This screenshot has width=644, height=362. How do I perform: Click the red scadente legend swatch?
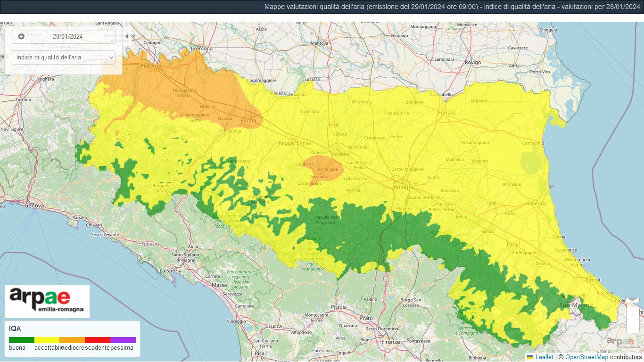[98, 340]
